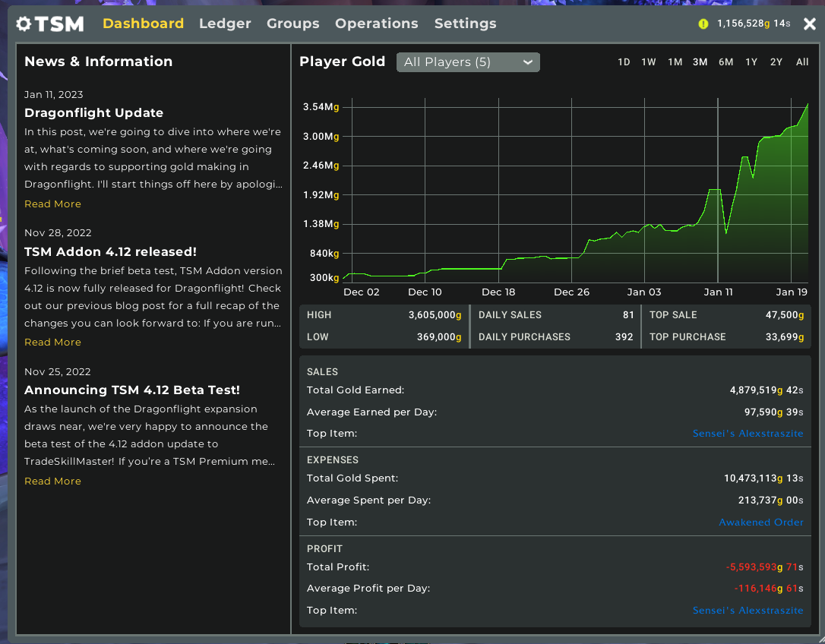Viewport: 825px width, 644px height.
Task: Read More about TSM Addon 4.12 release
Action: coord(52,343)
